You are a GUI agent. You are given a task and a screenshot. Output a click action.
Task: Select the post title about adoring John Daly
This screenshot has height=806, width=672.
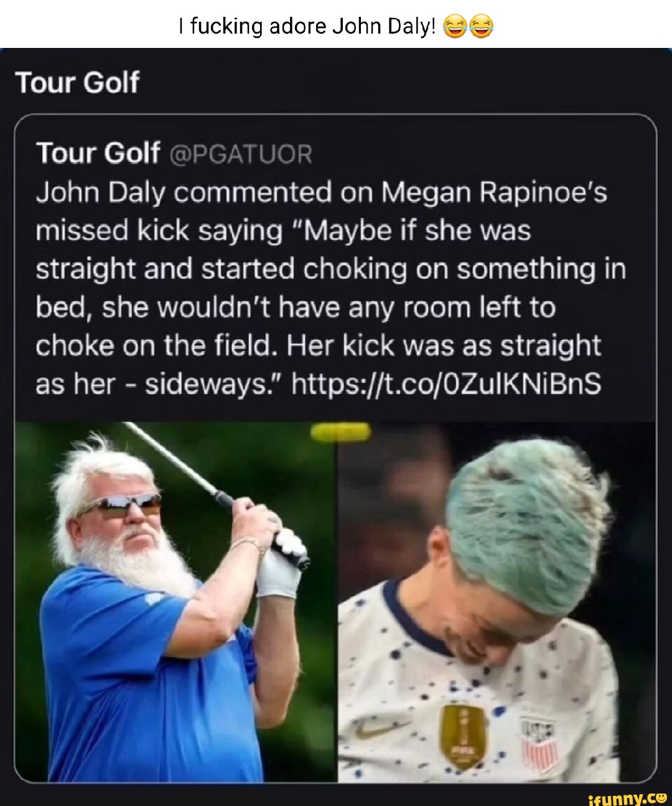point(335,26)
